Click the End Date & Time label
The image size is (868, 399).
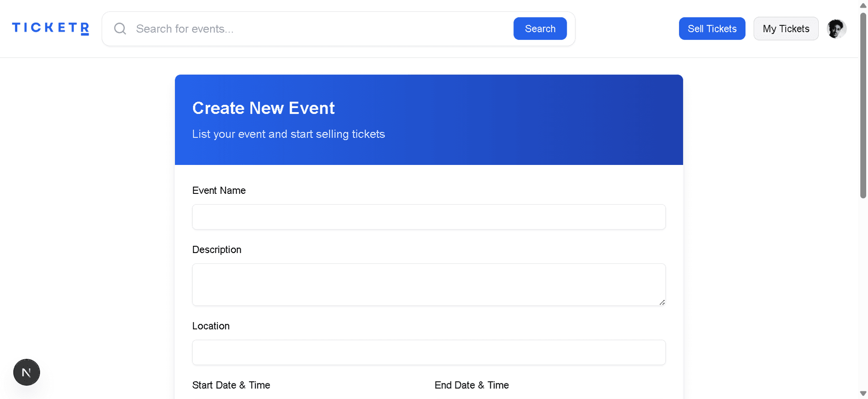pos(472,385)
